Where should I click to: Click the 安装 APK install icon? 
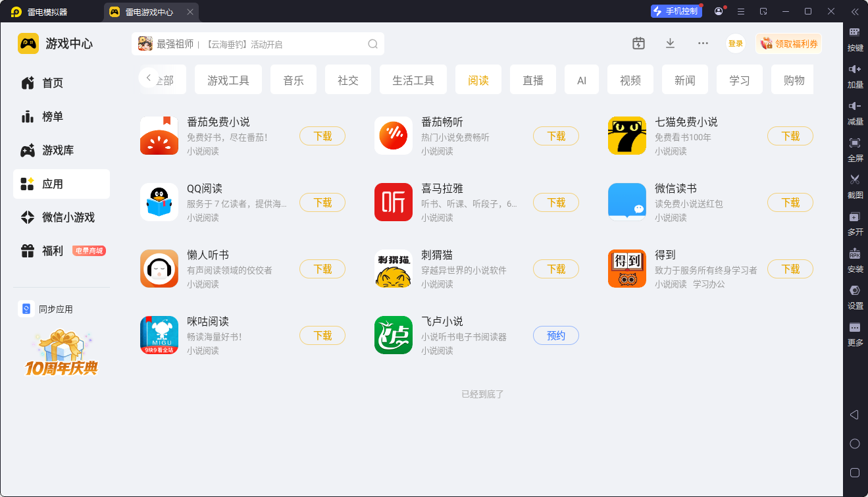point(855,253)
